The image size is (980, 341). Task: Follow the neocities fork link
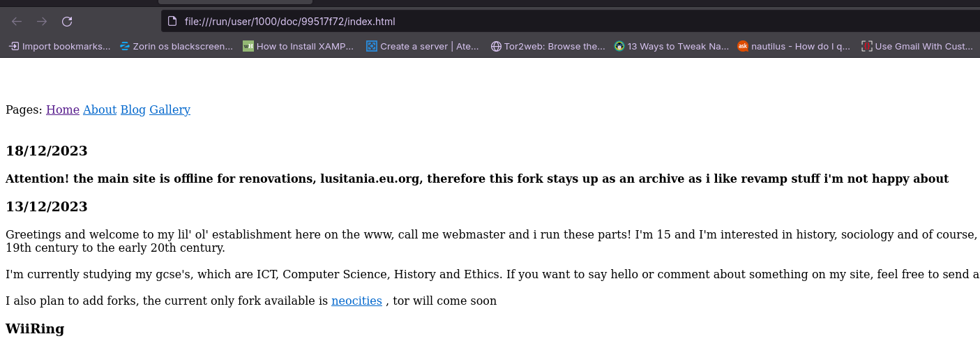356,301
